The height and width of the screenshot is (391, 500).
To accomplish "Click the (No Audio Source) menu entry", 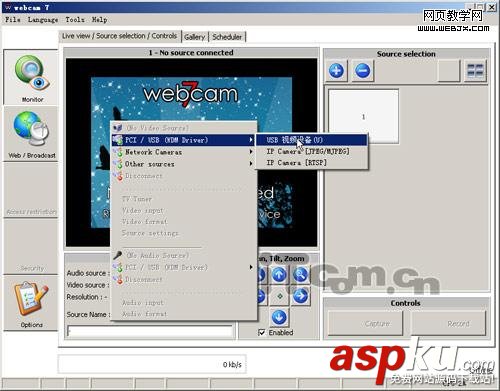I will pyautogui.click(x=184, y=256).
